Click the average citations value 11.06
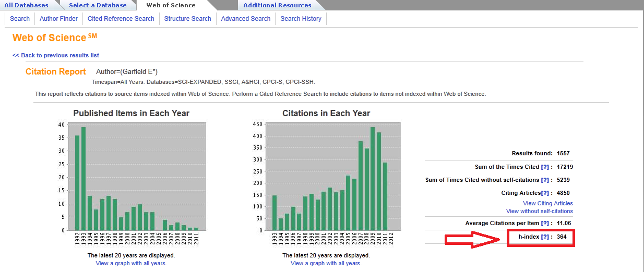This screenshot has height=272, width=644. [564, 223]
